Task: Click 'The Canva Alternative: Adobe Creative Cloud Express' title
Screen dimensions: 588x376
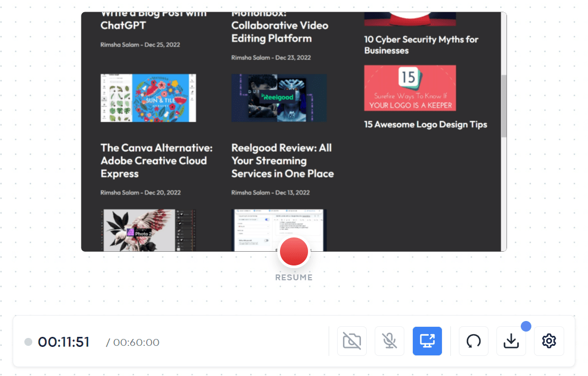Action: pyautogui.click(x=155, y=160)
